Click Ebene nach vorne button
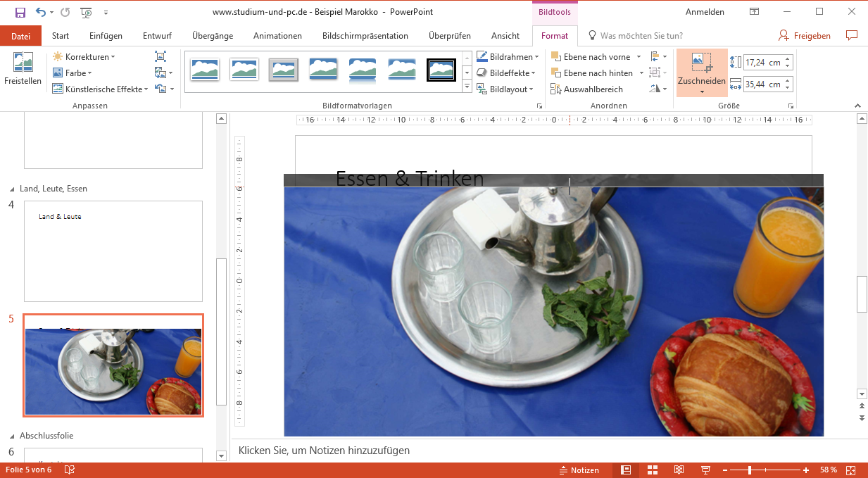Viewport: 868px width, 478px height. 591,56
